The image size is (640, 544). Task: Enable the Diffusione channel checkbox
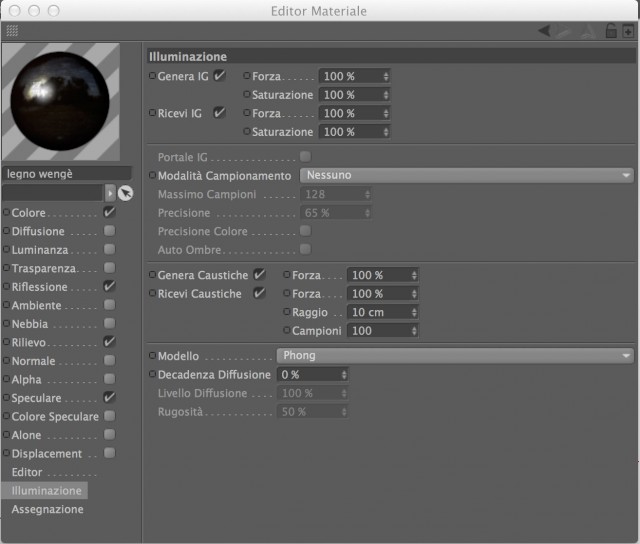click(109, 231)
